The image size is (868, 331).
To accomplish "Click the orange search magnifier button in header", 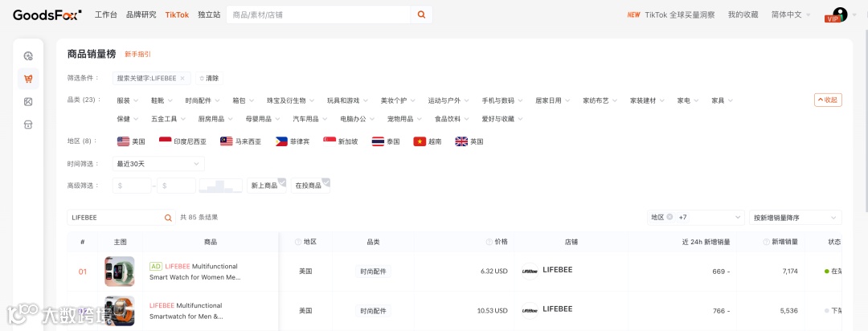I will 421,15.
